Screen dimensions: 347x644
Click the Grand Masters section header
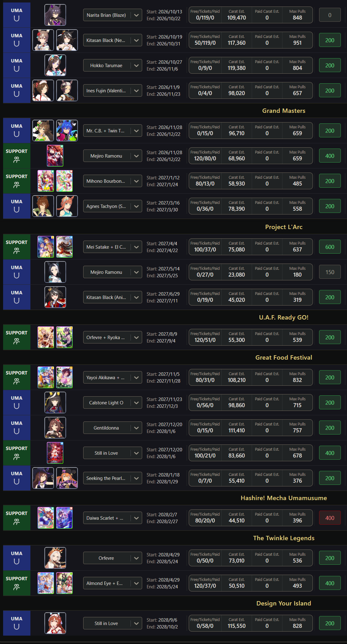coord(284,111)
